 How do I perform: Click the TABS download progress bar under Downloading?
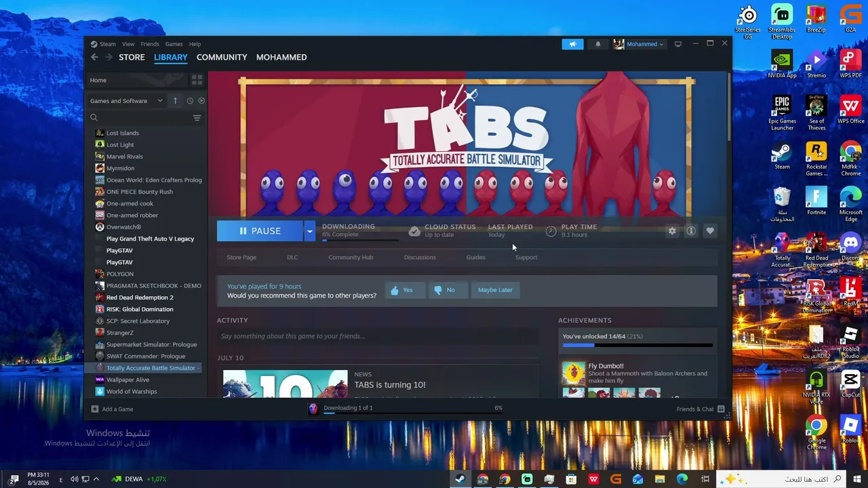click(x=360, y=239)
